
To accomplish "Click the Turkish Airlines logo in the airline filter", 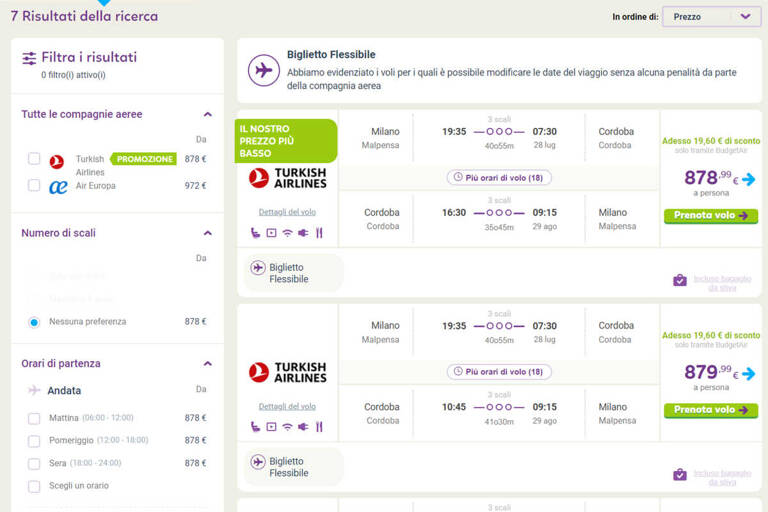I will click(x=57, y=161).
